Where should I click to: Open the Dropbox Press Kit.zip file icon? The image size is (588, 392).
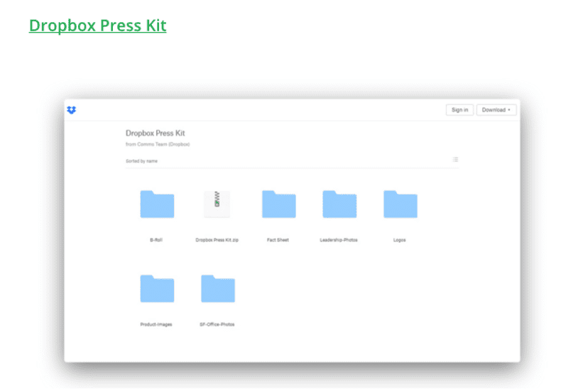point(217,204)
